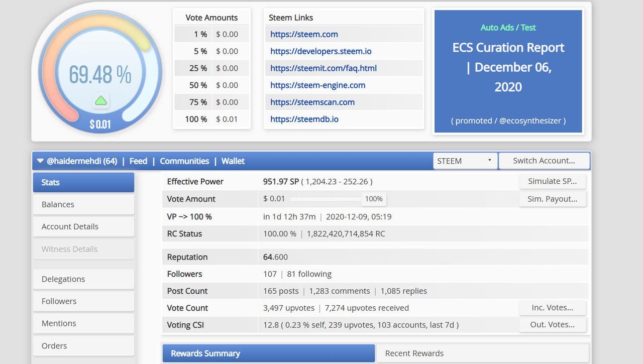This screenshot has width=643, height=364.
Task: Click the 100% slider handle label
Action: pyautogui.click(x=374, y=199)
